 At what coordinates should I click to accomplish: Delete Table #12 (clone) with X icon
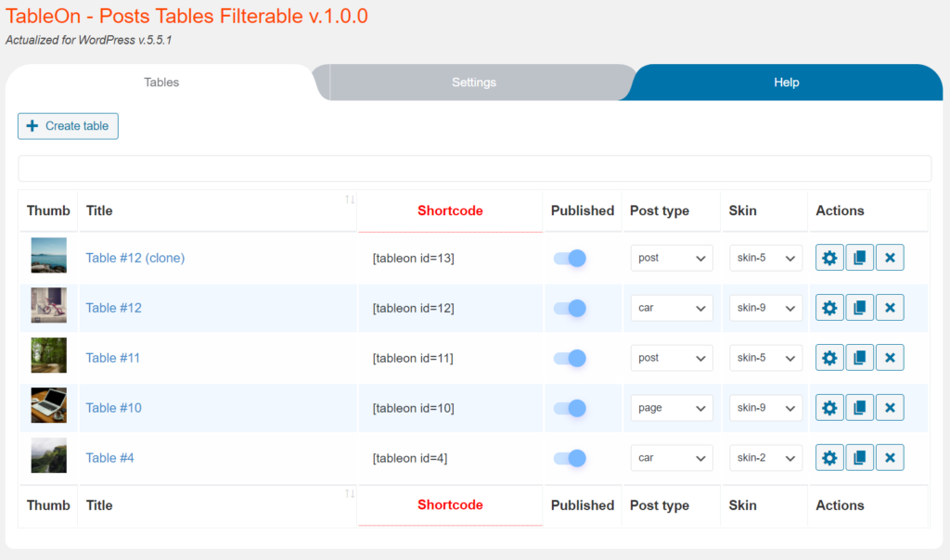[890, 258]
